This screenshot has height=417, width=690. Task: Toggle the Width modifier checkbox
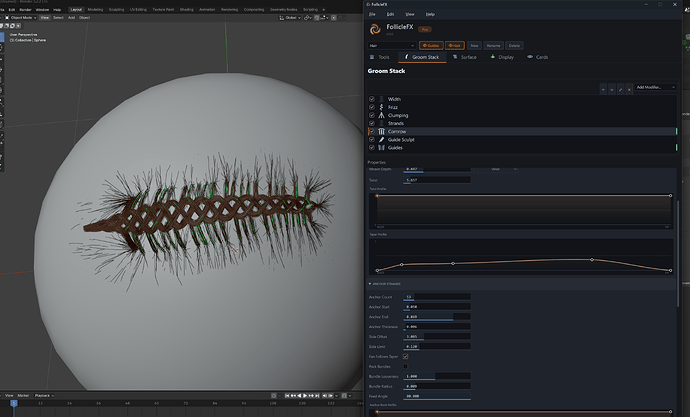(x=372, y=99)
